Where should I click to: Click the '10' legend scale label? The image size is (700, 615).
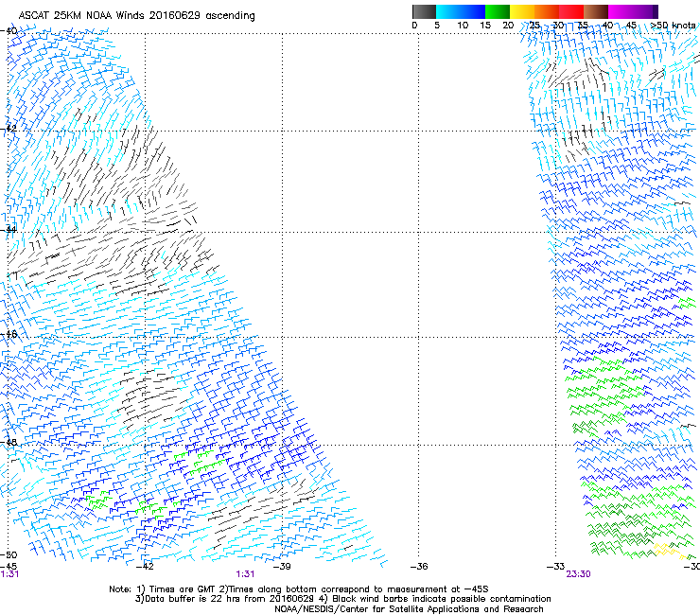[x=463, y=25]
